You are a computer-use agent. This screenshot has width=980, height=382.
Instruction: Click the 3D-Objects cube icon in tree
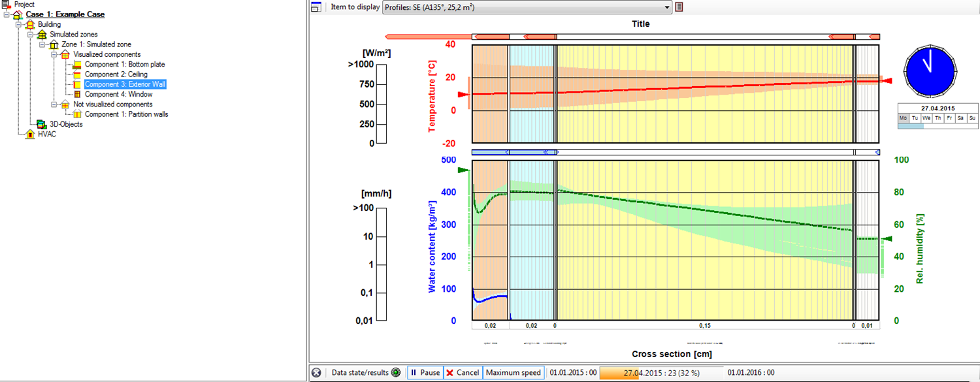tap(41, 124)
